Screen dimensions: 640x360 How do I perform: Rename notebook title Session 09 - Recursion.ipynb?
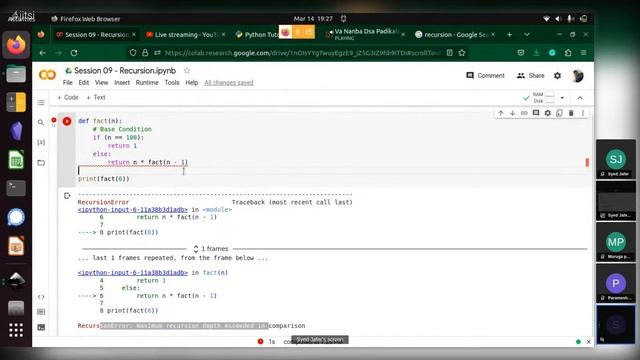(x=125, y=71)
